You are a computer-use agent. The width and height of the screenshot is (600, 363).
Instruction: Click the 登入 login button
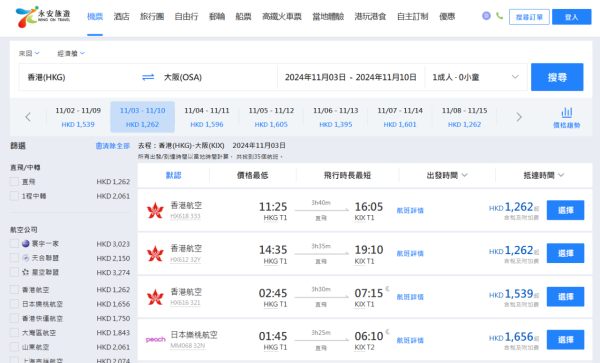point(572,17)
